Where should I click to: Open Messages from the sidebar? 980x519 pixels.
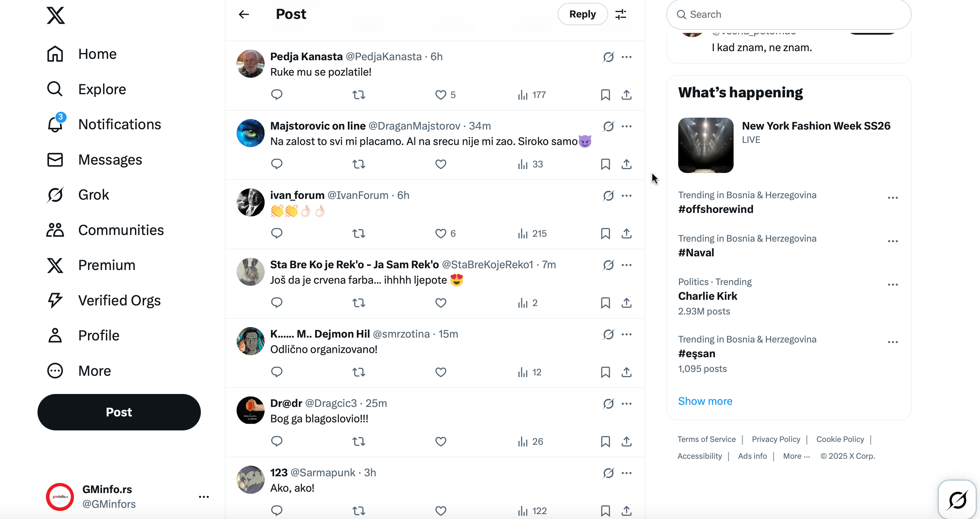click(x=110, y=160)
